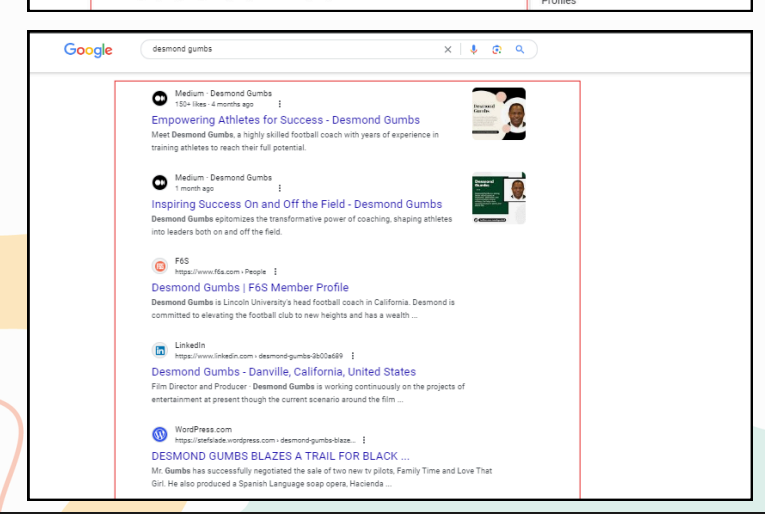Viewport: 765px width, 514px height.
Task: Open 'Inspiring Success On and Off the Field' link
Action: [296, 204]
